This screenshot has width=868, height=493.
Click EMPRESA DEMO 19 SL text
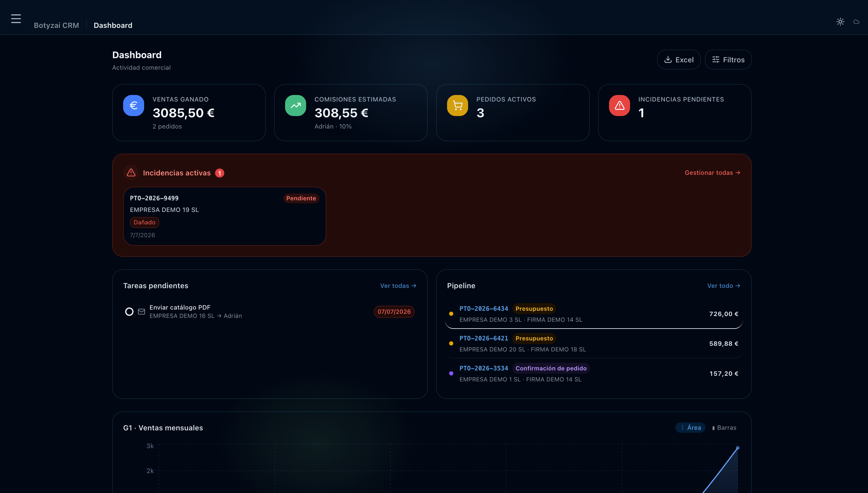coord(164,210)
